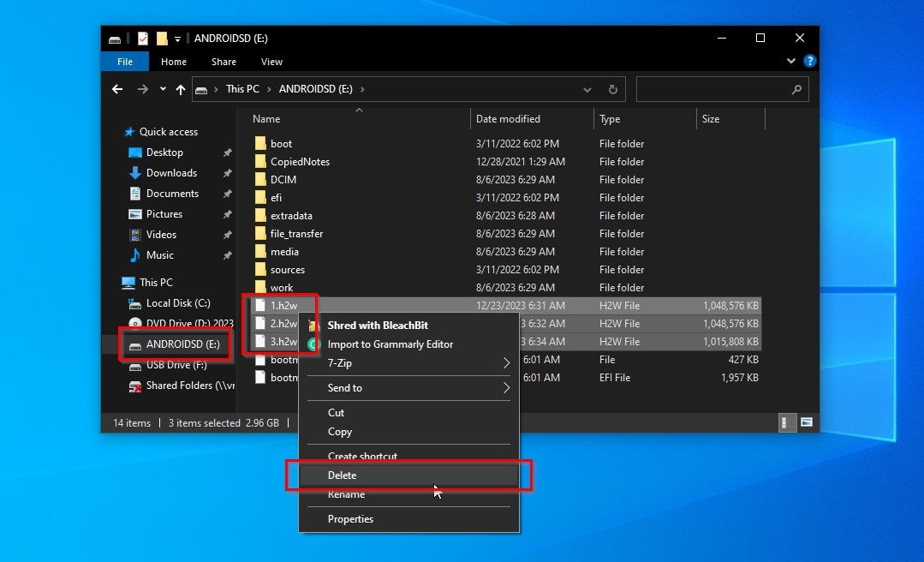Expand the ribbon with the chevron
This screenshot has height=562, width=924.
(x=791, y=62)
